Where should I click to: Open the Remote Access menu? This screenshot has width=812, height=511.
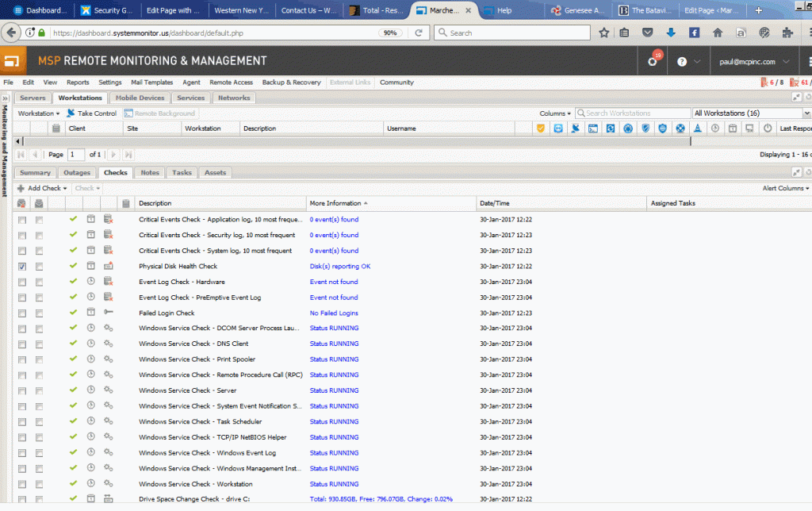pyautogui.click(x=231, y=83)
